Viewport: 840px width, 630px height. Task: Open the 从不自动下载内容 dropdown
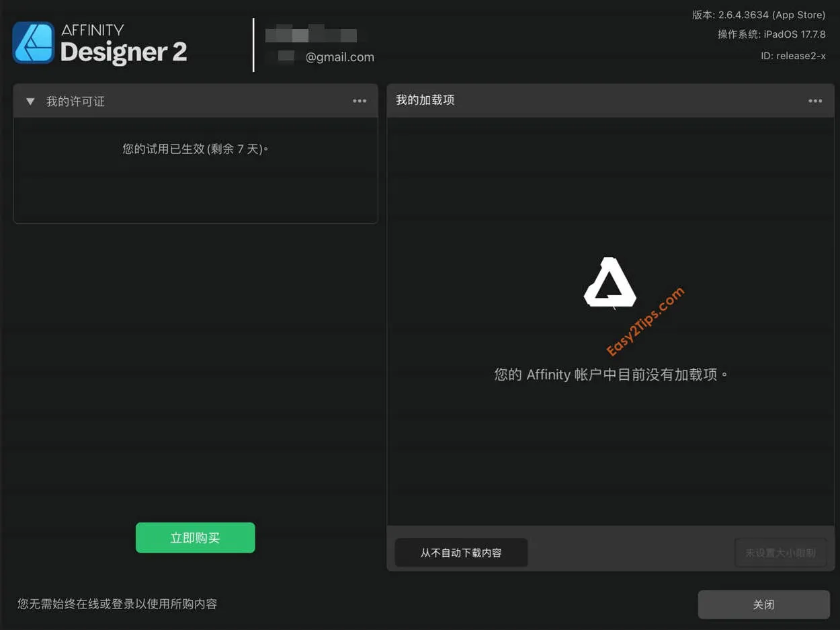point(461,553)
